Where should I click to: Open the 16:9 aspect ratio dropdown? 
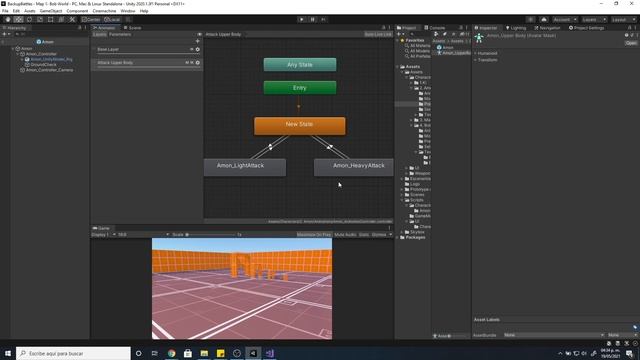point(143,235)
